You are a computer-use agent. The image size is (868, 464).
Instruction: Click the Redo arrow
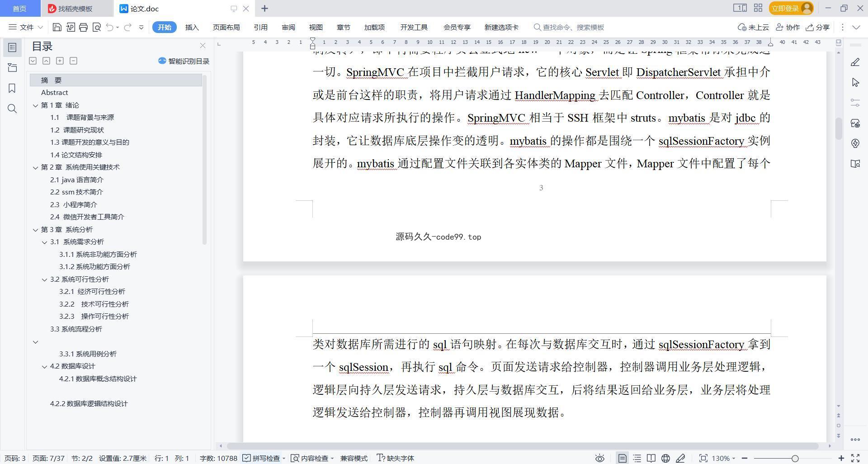click(127, 27)
